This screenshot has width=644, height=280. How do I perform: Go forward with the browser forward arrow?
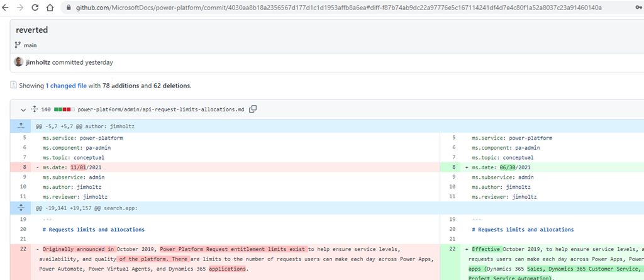click(20, 8)
